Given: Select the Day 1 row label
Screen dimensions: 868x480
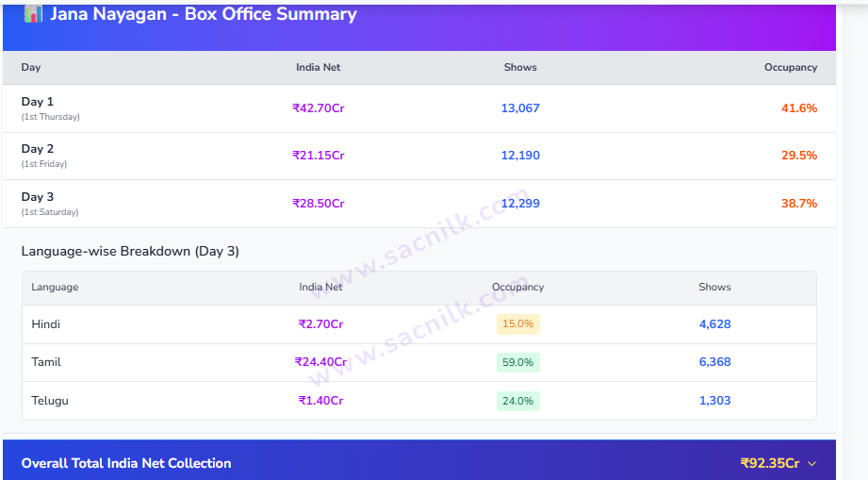Looking at the screenshot, I should tap(38, 102).
